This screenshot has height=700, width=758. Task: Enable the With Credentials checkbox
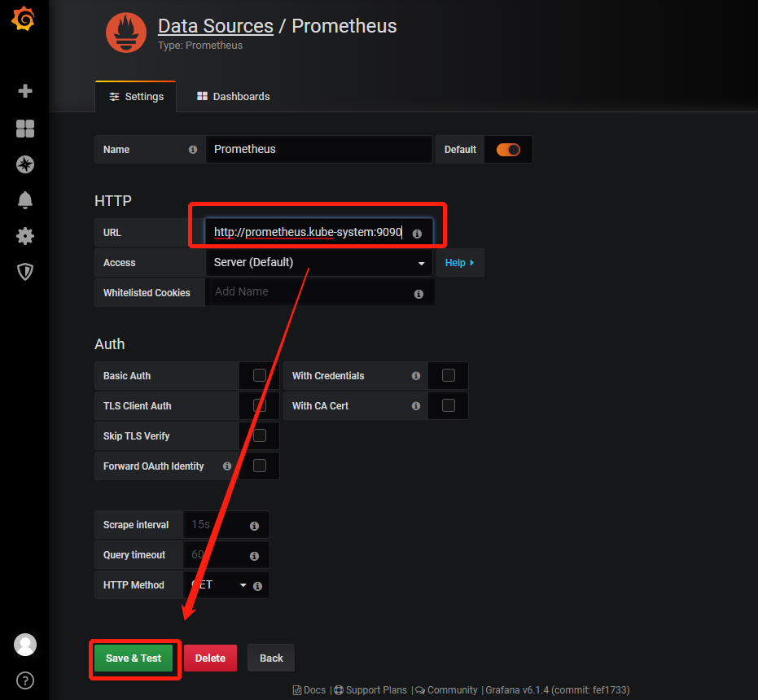coord(449,375)
